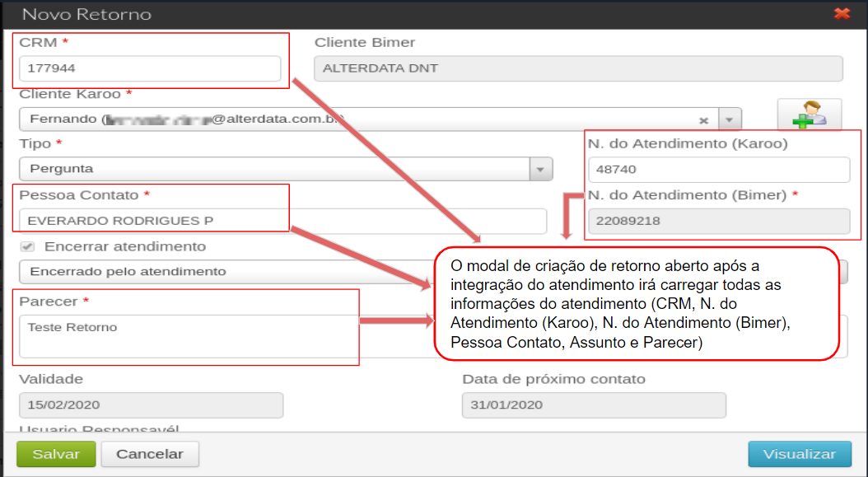This screenshot has height=477, width=868.
Task: Click the Cancelar button
Action: 149,454
